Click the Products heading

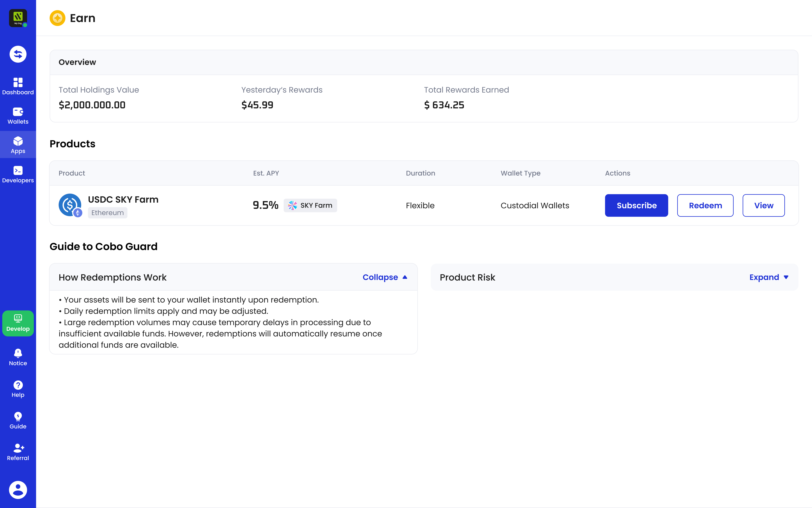(x=73, y=144)
